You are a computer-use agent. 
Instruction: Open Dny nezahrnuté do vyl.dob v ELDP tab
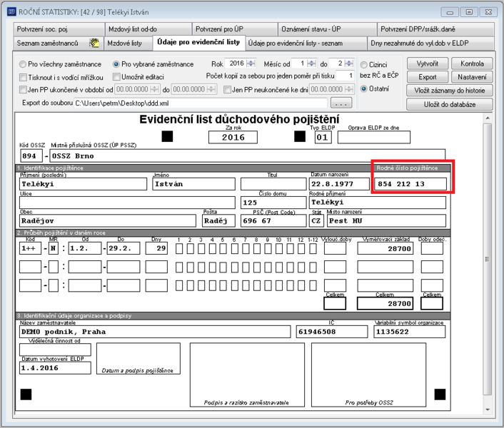430,44
